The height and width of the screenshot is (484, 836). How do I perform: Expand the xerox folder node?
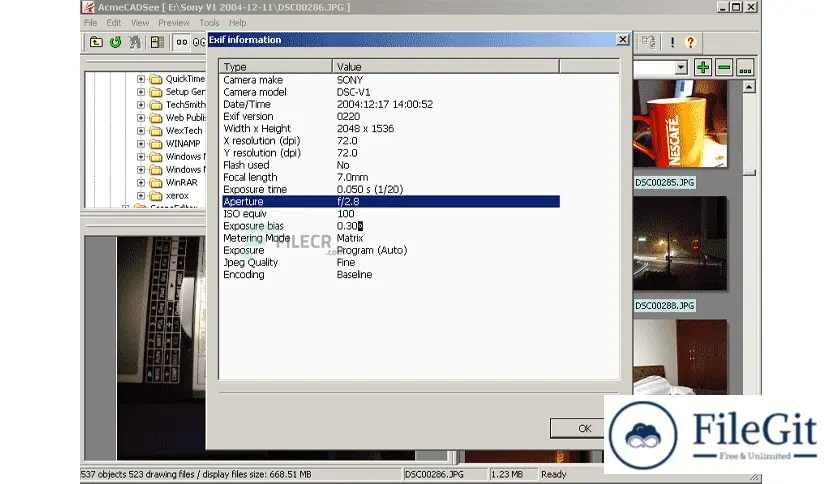[141, 196]
